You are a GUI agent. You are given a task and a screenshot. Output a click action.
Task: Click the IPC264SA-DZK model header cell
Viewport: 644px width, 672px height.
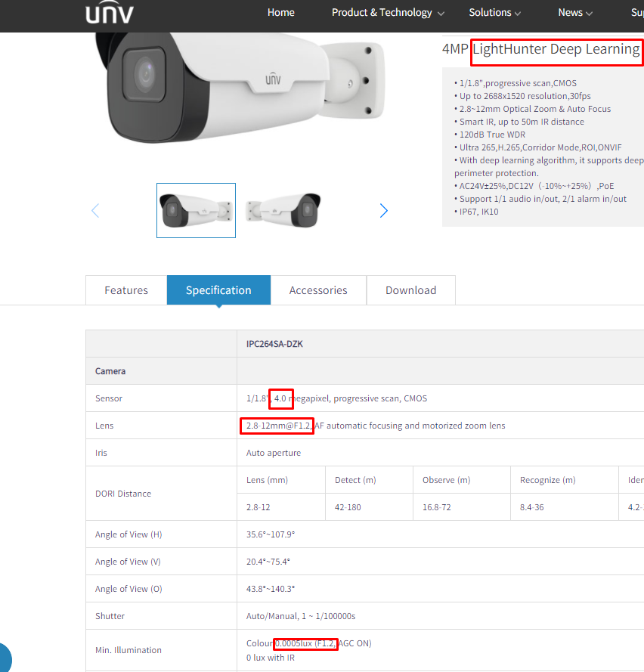click(441, 344)
